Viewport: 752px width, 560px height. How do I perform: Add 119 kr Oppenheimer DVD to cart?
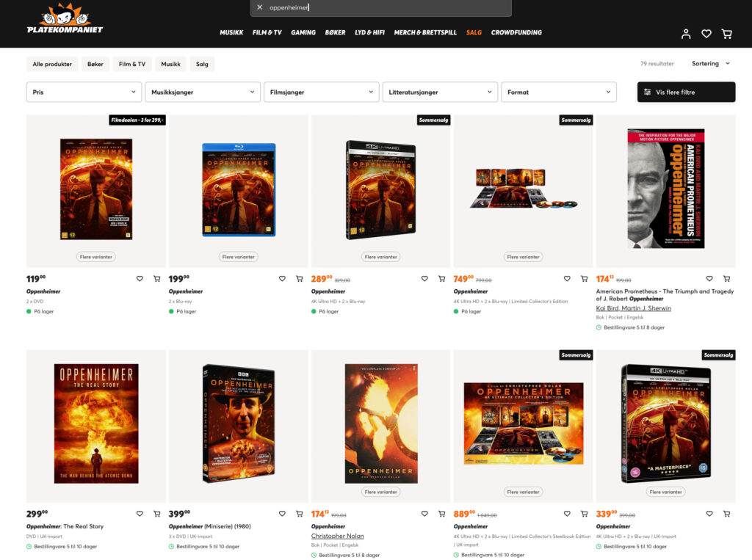157,279
